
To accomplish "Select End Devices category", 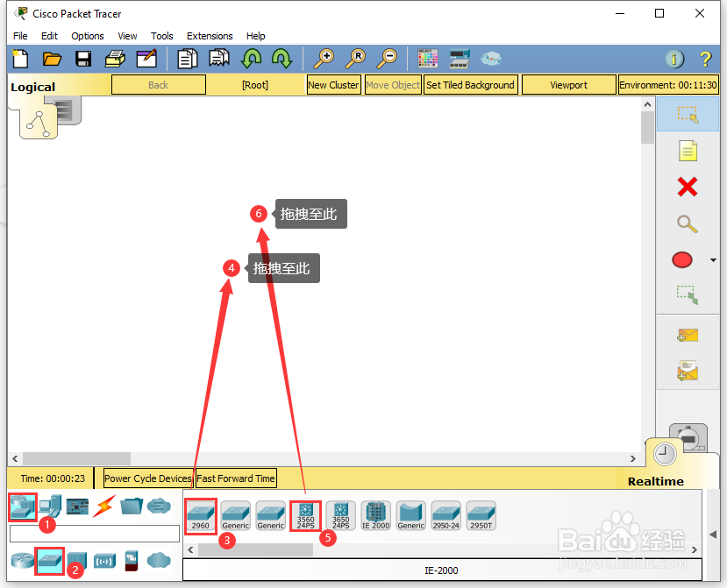I will click(50, 506).
